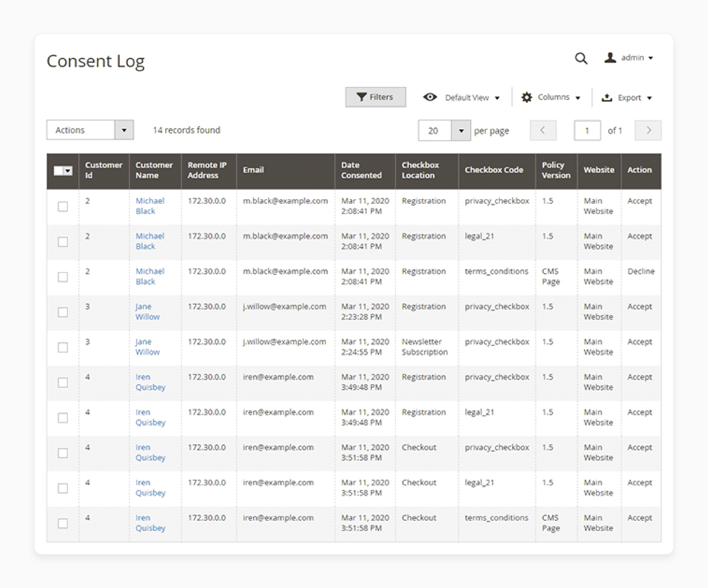This screenshot has height=588, width=708.
Task: Check the Iren Quisbey Checkout privacy_checkbox row
Action: [63, 453]
